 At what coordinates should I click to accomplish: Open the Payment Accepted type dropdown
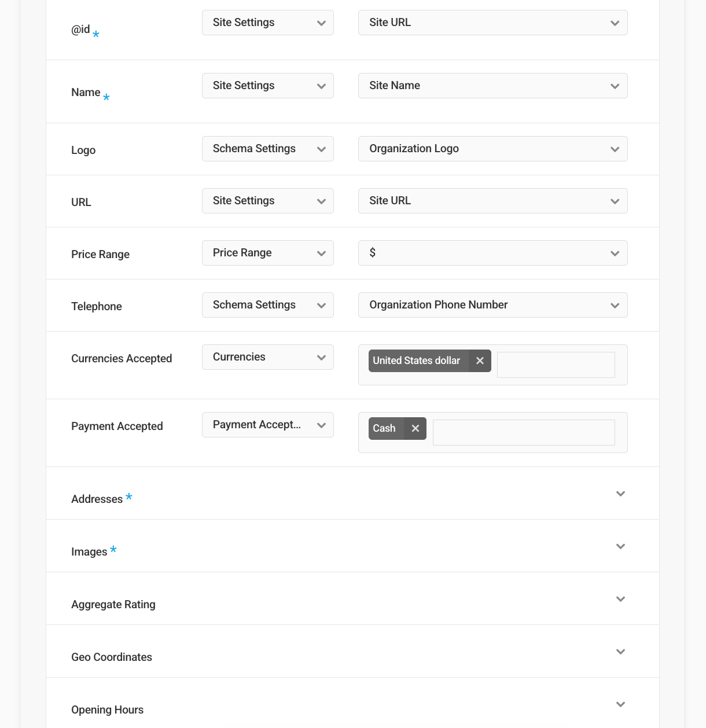tap(267, 424)
